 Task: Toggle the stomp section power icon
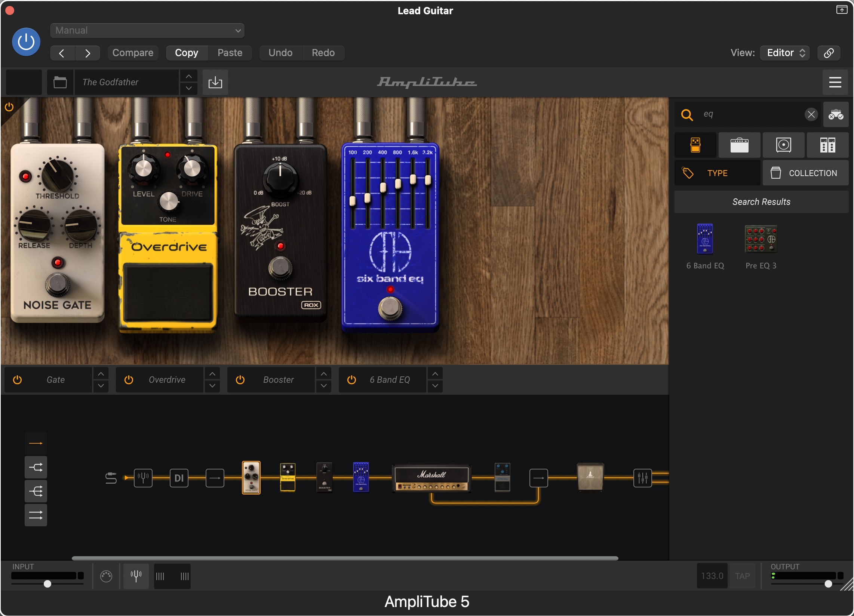coord(9,107)
